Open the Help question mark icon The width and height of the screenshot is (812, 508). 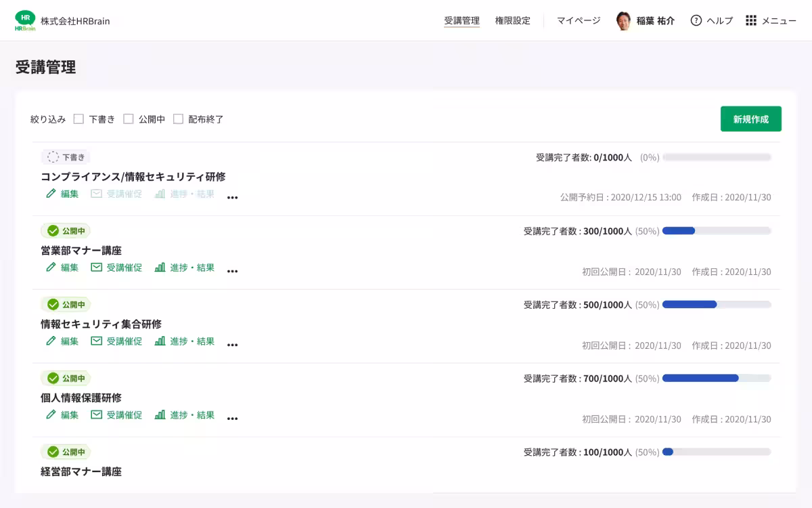click(696, 20)
